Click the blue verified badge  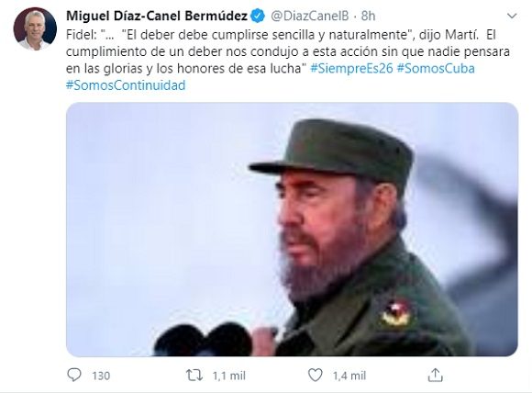258,16
